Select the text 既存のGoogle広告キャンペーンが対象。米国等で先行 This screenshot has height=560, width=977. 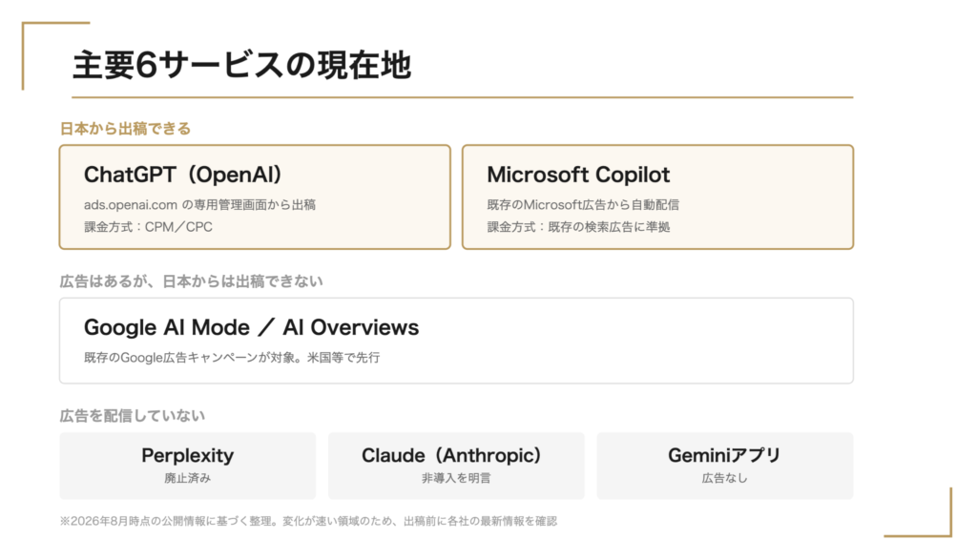click(232, 358)
